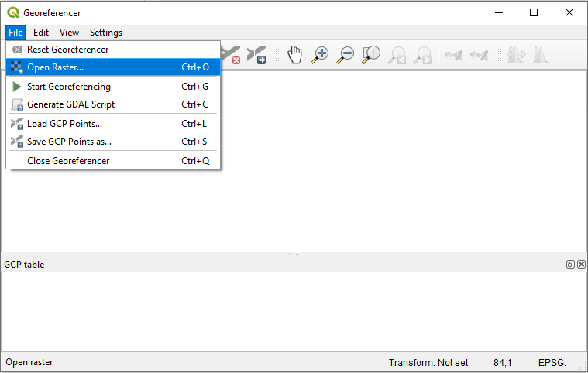588x373 pixels.
Task: Click the Zoom In magnifier icon
Action: [x=320, y=55]
